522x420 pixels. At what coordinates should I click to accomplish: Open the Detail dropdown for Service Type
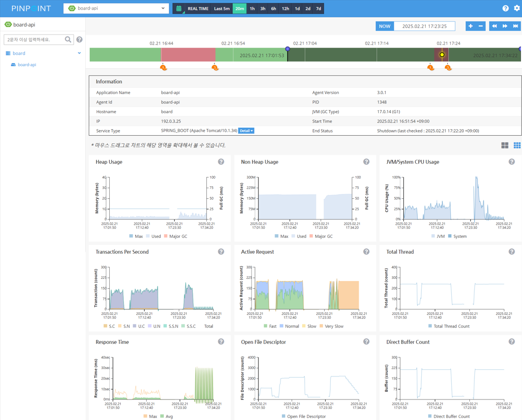click(x=246, y=131)
